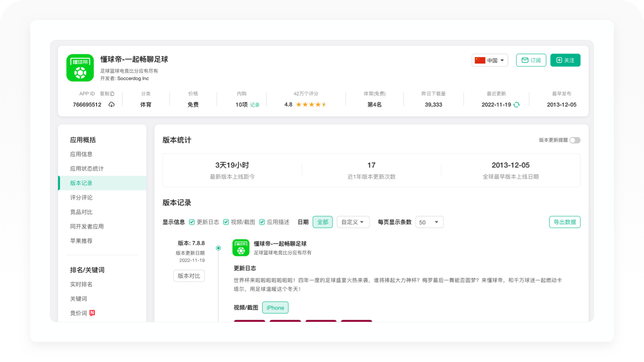Click the 42万个评分 label

click(x=306, y=94)
